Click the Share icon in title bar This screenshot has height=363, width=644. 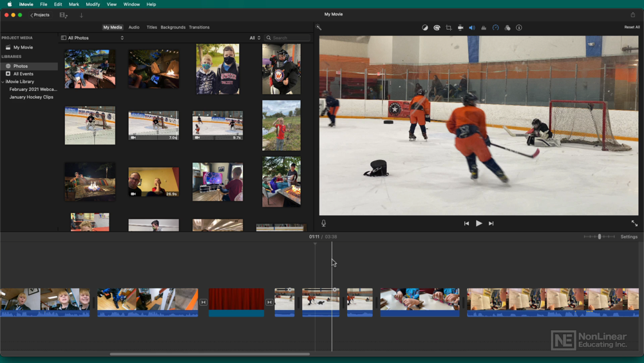pyautogui.click(x=633, y=14)
